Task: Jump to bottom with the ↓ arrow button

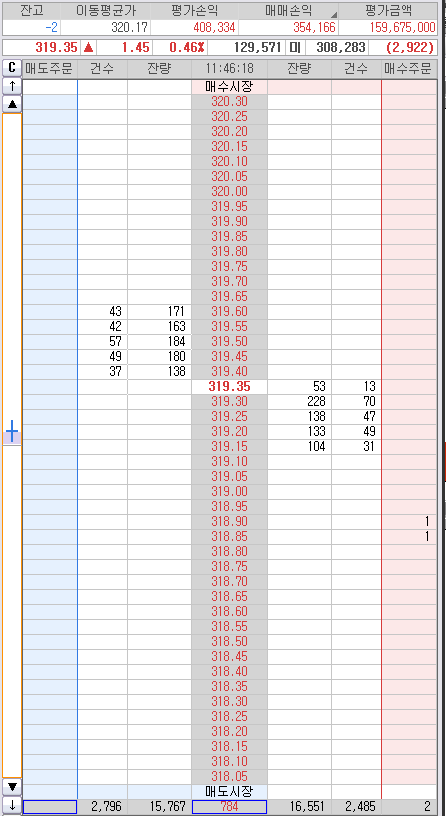Action: click(12, 806)
